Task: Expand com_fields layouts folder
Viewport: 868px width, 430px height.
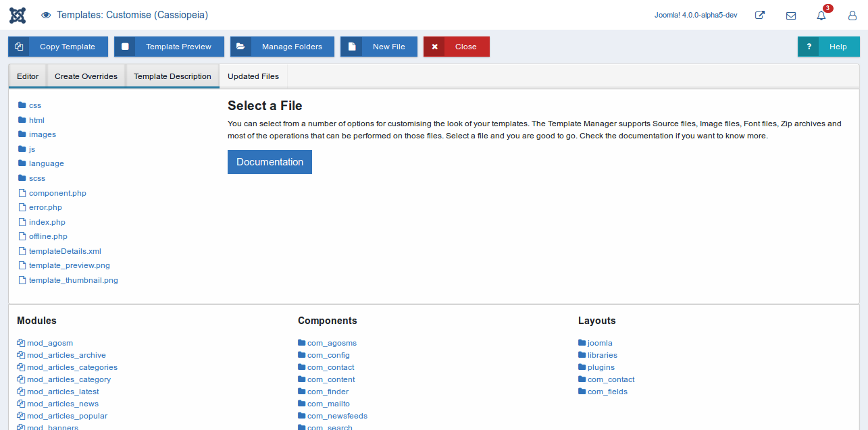Action: click(x=607, y=392)
